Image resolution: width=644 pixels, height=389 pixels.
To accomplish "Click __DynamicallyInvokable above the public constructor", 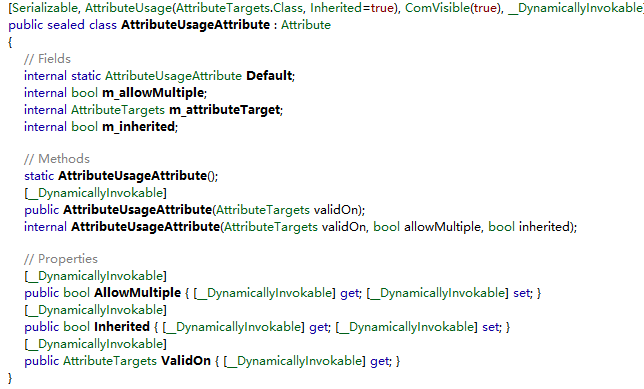I will 95,193.
